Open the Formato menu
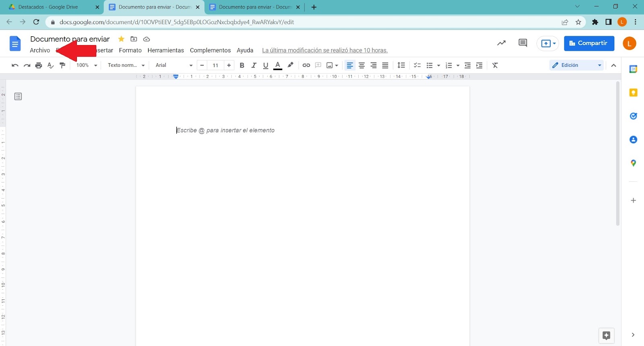 pos(130,50)
